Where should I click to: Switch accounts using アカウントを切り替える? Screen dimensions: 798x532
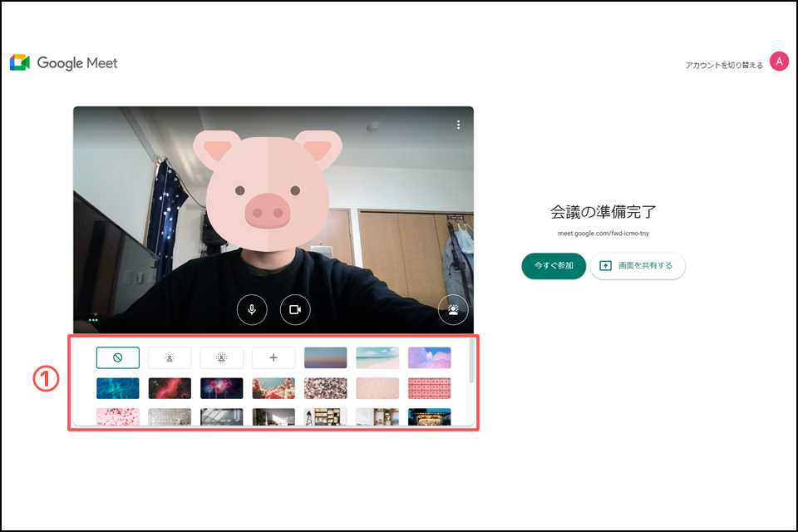click(x=723, y=62)
